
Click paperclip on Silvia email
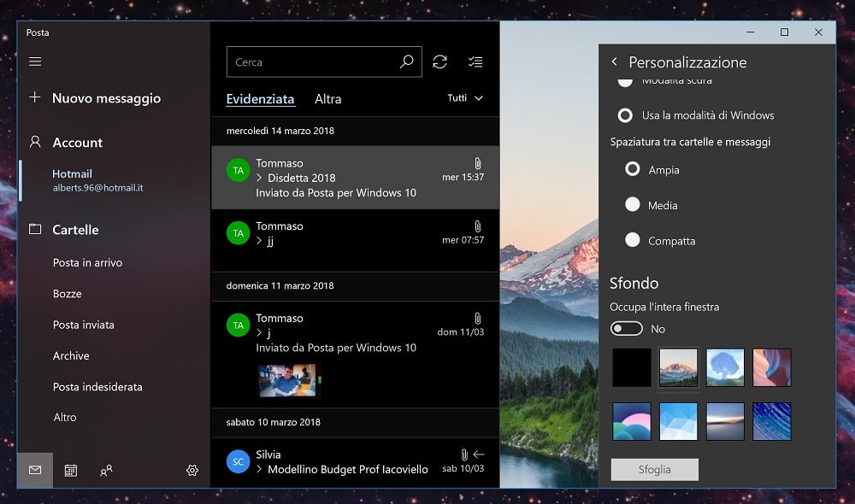pyautogui.click(x=464, y=454)
